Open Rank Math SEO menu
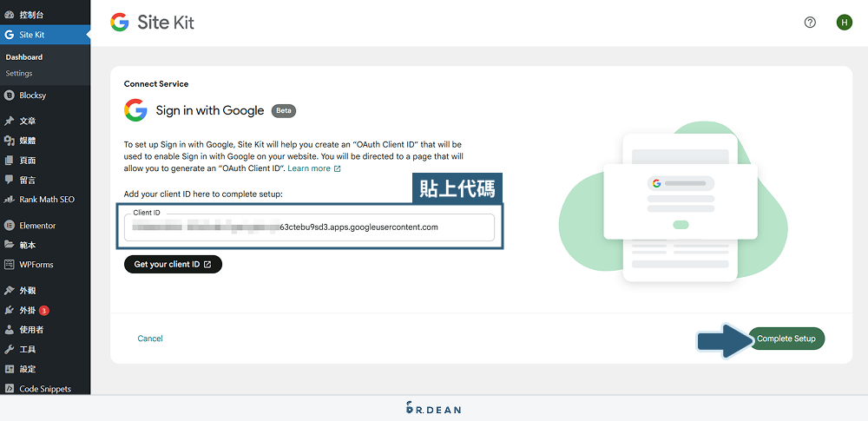Viewport: 868px width, 421px height. 45,200
